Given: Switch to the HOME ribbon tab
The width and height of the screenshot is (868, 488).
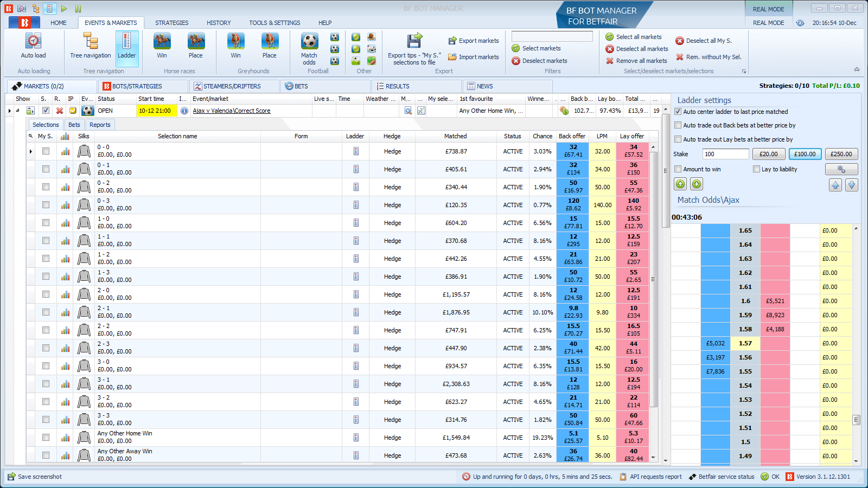Looking at the screenshot, I should (59, 23).
